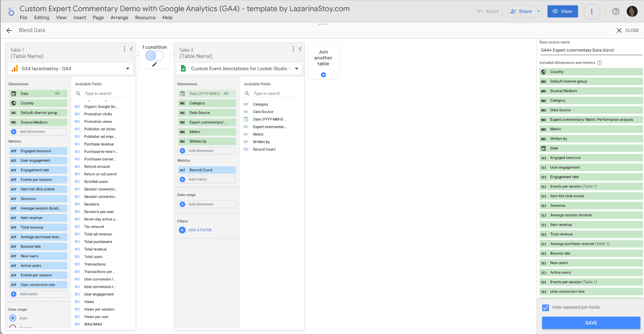Click the globe icon of Country dimension in Table 1
644x334 pixels.
(14, 103)
